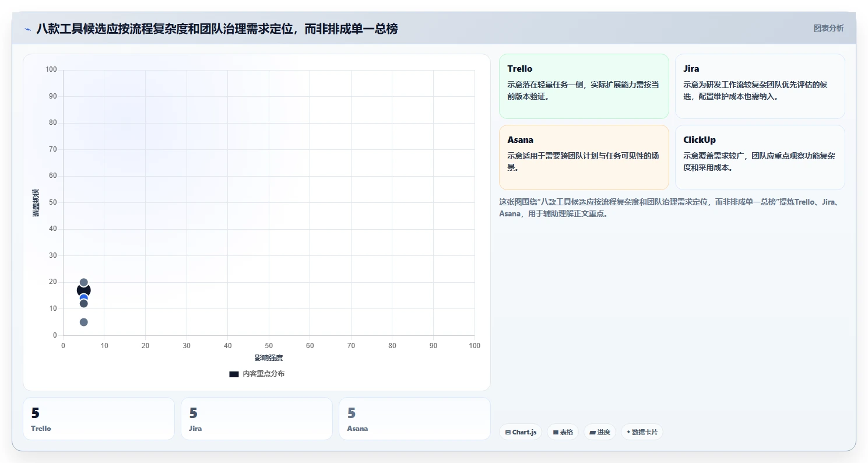Click the chart title heading text
Image resolution: width=868 pixels, height=463 pixels.
click(x=217, y=29)
